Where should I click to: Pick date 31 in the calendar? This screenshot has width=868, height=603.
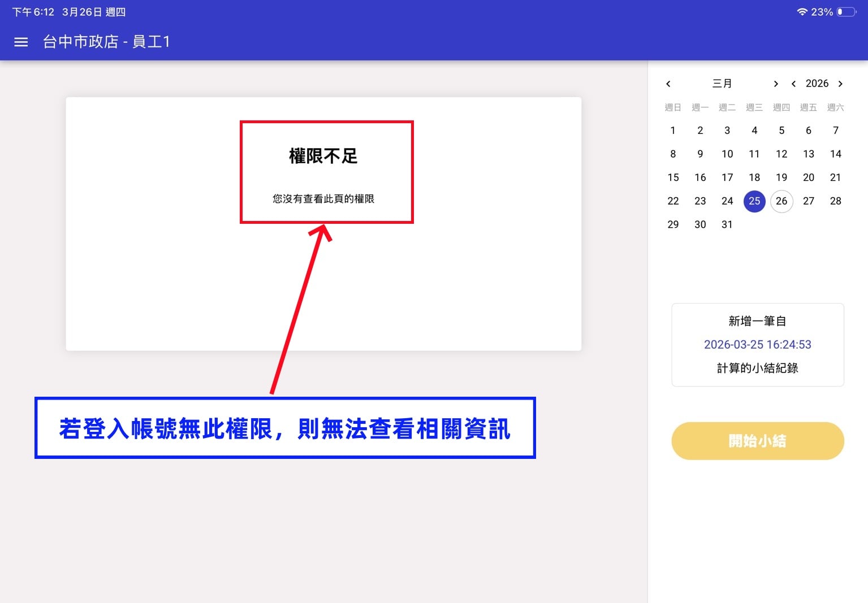click(x=727, y=224)
